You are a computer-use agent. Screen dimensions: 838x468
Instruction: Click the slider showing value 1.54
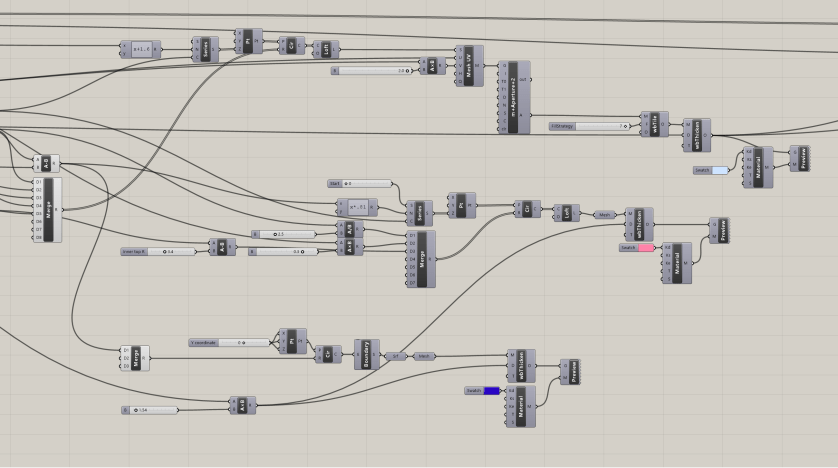172,410
